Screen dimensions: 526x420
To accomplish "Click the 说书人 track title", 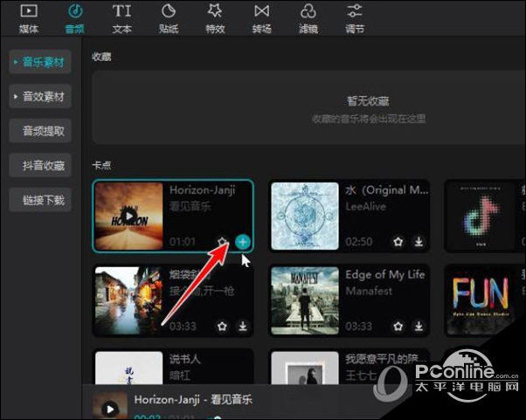I will coord(185,359).
